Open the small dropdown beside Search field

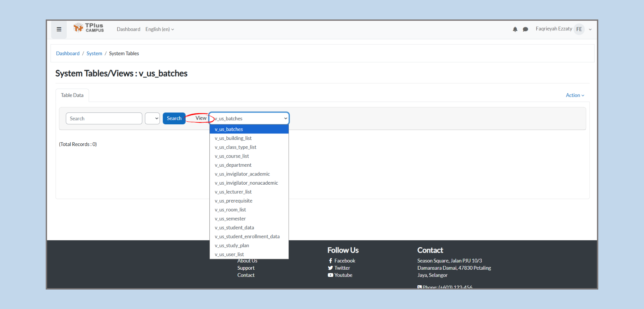pos(152,119)
